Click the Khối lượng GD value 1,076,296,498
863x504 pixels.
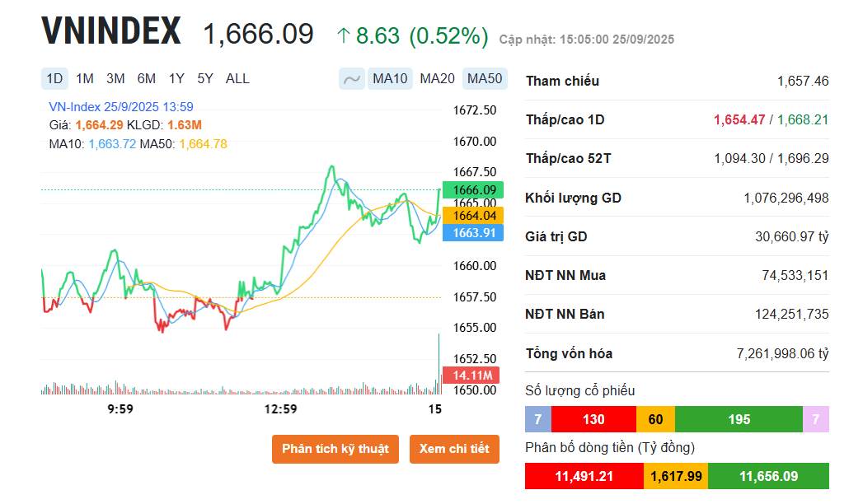click(x=786, y=198)
